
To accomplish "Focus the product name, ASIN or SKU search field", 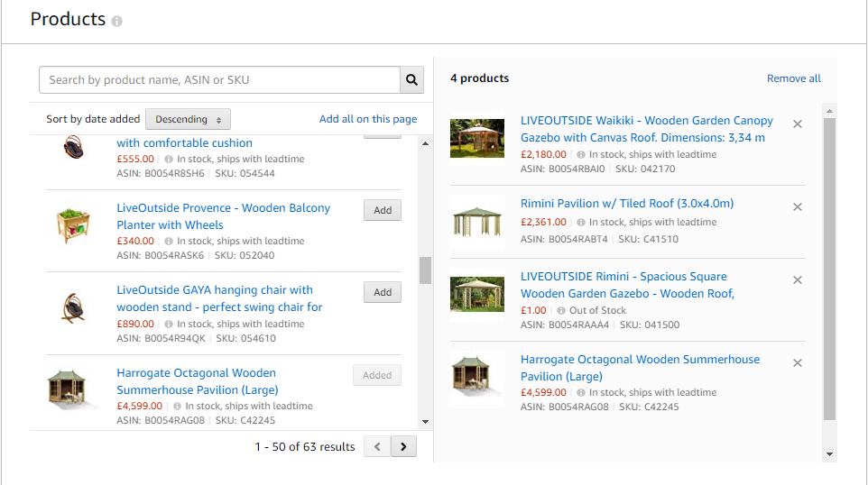I will [x=220, y=79].
